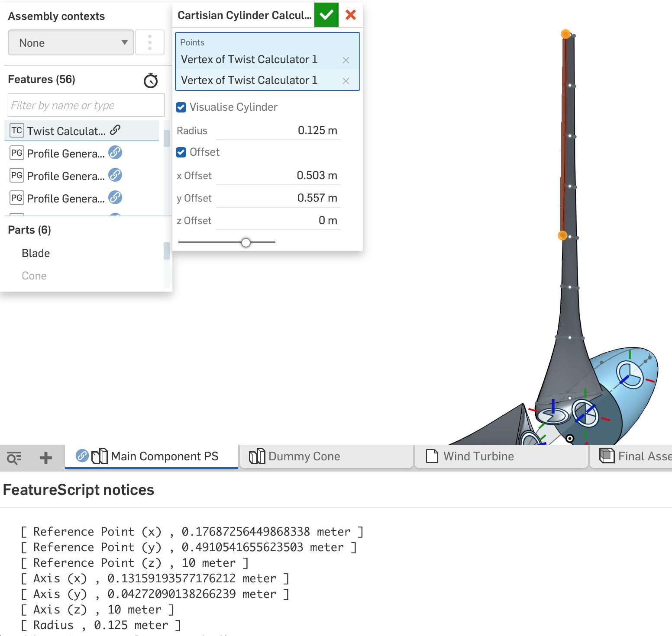Switch to the Dummy Cone tab
Screen dimensions: 672x636
[x=326, y=456]
